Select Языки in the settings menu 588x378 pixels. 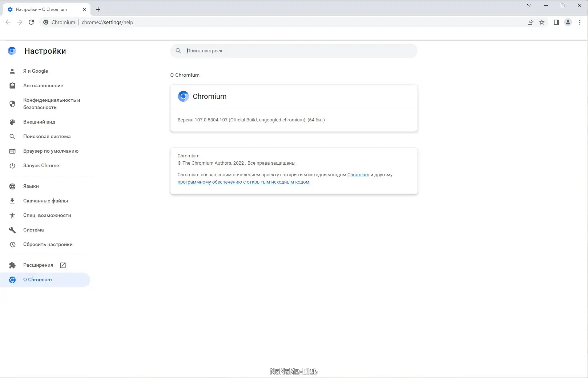pos(31,186)
